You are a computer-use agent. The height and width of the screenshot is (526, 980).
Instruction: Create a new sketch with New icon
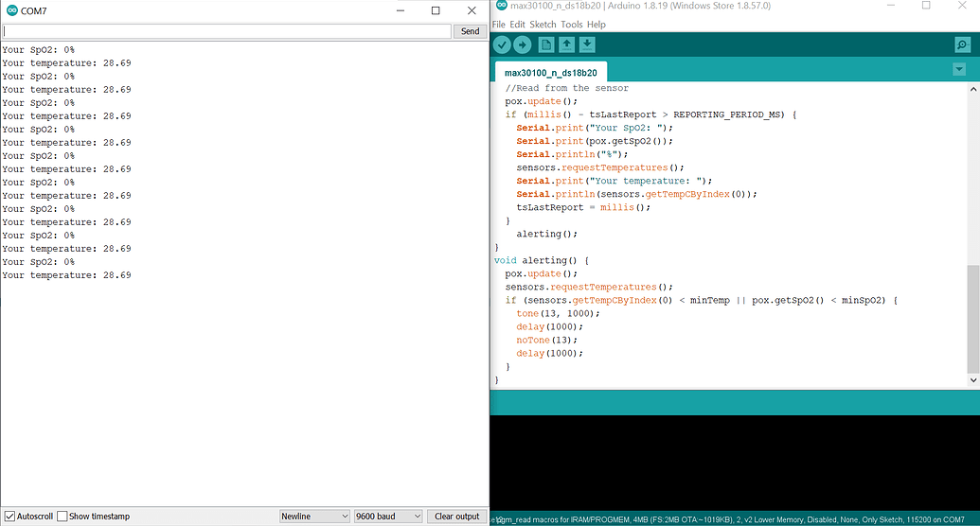[546, 44]
